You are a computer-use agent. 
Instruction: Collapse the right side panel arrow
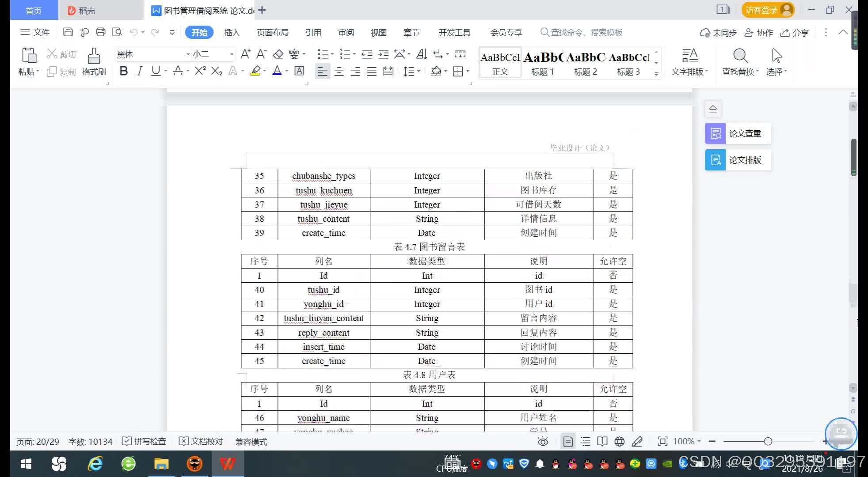(x=713, y=109)
